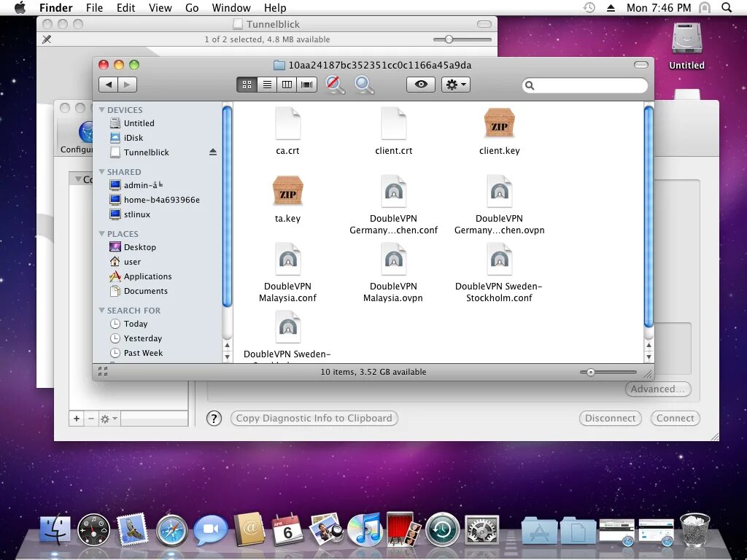Click the file area vertical scrollbar
The width and height of the screenshot is (747, 560).
click(x=649, y=217)
